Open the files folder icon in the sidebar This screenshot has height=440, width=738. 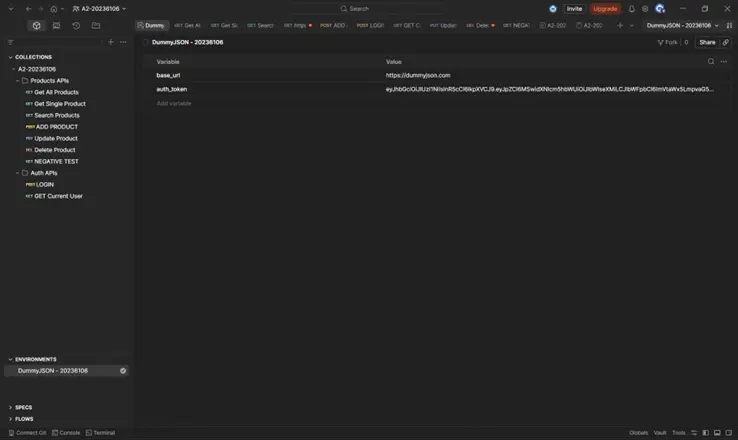96,25
